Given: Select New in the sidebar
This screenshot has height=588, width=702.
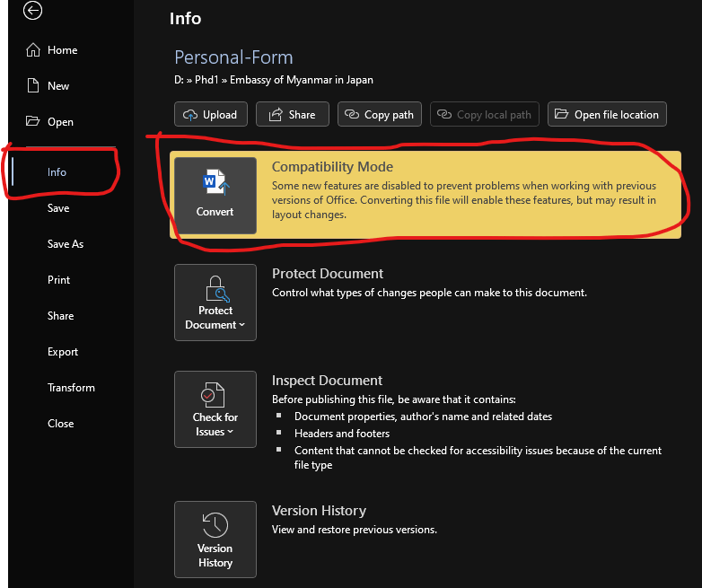Looking at the screenshot, I should 58,86.
